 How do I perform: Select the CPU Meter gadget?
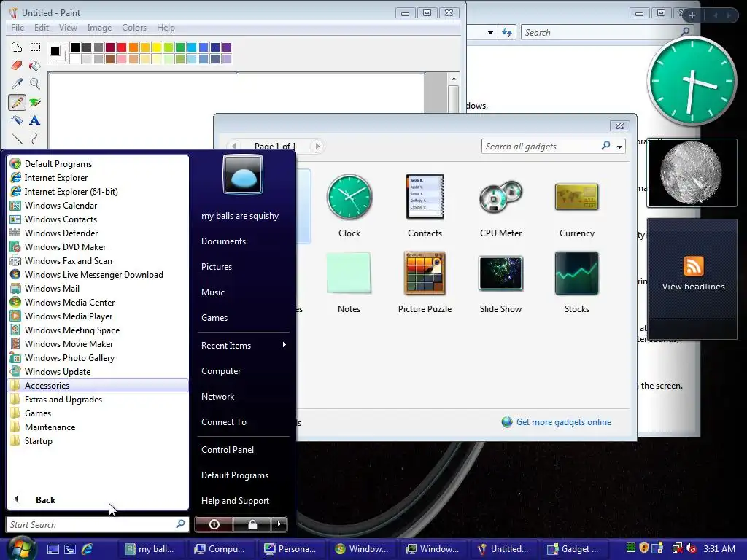pos(500,206)
